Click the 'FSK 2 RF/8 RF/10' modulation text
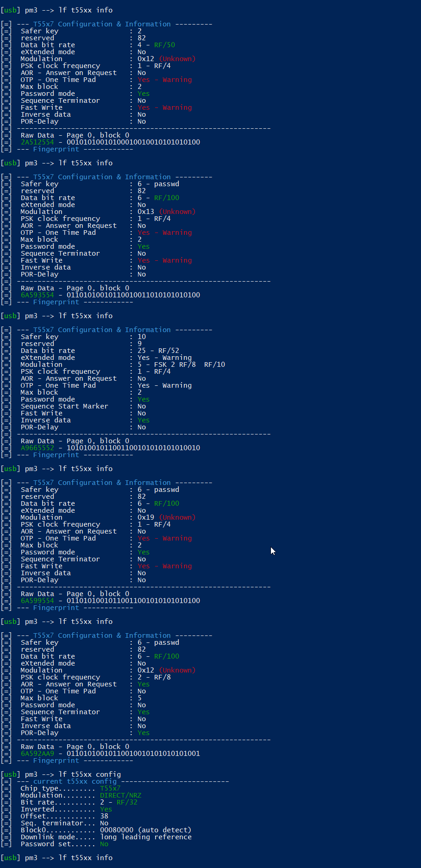This screenshot has height=868, width=421. (x=189, y=365)
